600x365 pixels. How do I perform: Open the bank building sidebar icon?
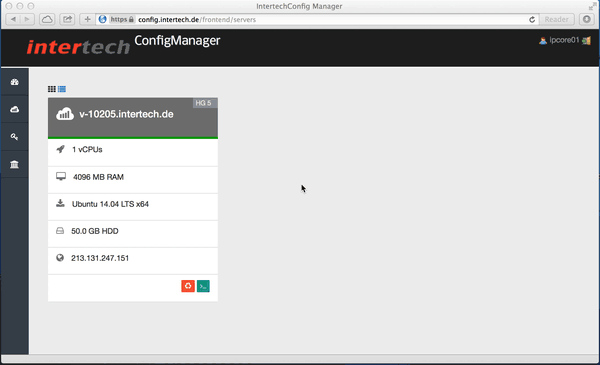pyautogui.click(x=15, y=165)
